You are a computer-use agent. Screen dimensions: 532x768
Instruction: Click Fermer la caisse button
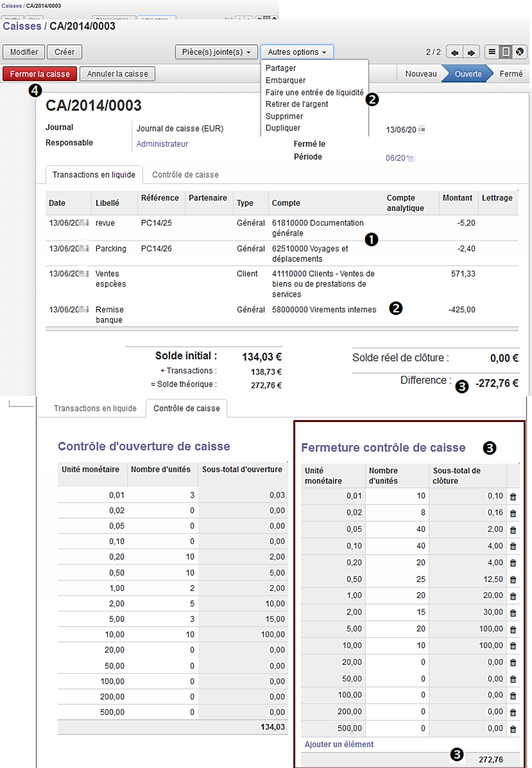[x=40, y=74]
